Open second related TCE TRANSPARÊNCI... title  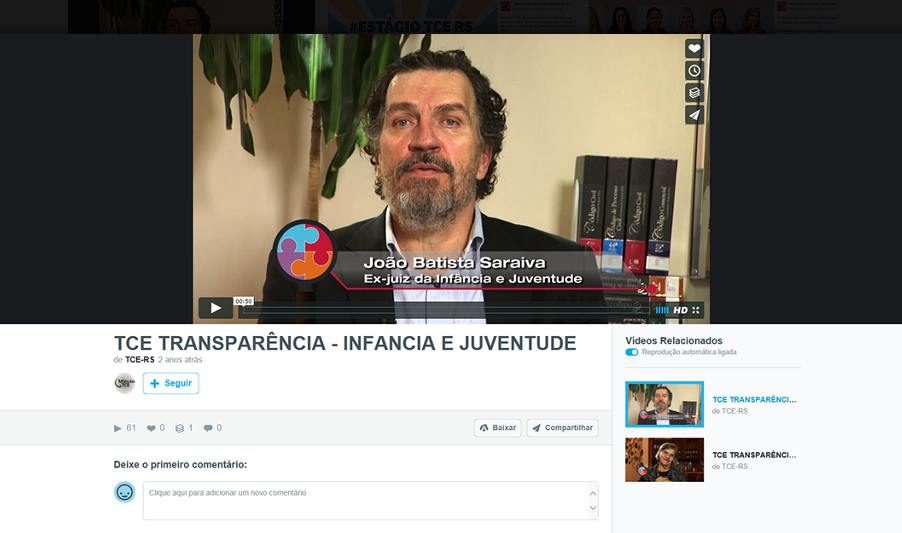tap(754, 454)
